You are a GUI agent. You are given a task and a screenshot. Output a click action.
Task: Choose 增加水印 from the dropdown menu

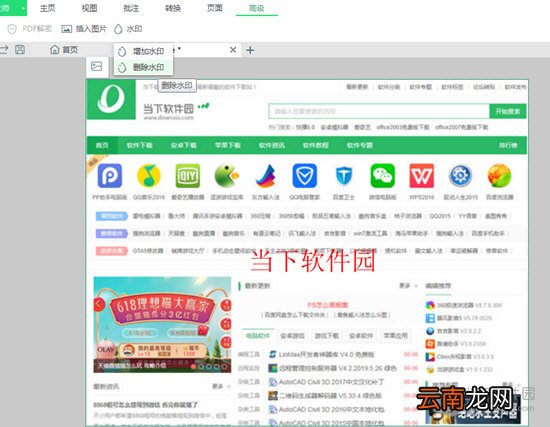pos(143,52)
